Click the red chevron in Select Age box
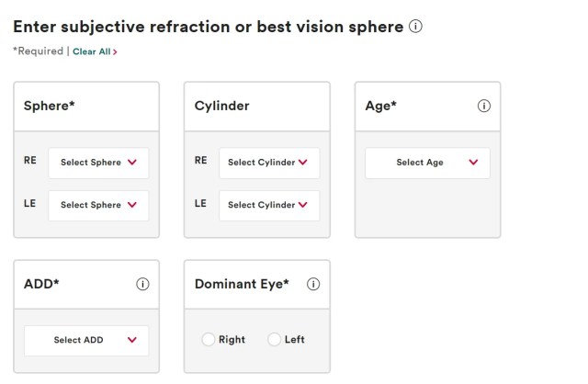Viewport: 588px width, 384px height. pyautogui.click(x=473, y=163)
